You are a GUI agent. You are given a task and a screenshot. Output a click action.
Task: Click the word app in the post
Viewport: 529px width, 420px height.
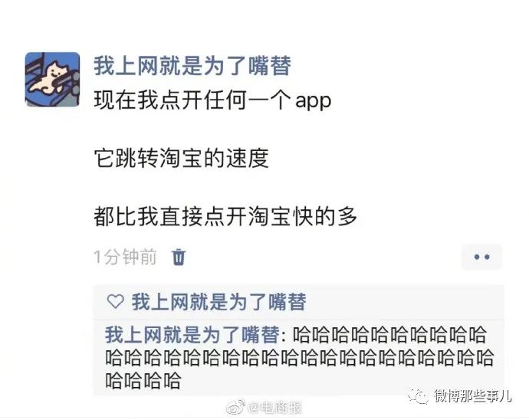coord(314,101)
